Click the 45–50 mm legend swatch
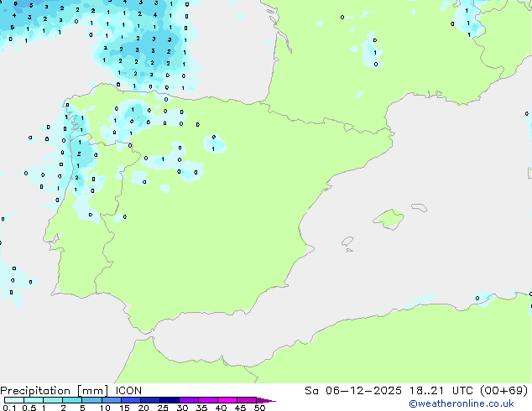Image resolution: width=532 pixels, height=411 pixels. pyautogui.click(x=247, y=400)
